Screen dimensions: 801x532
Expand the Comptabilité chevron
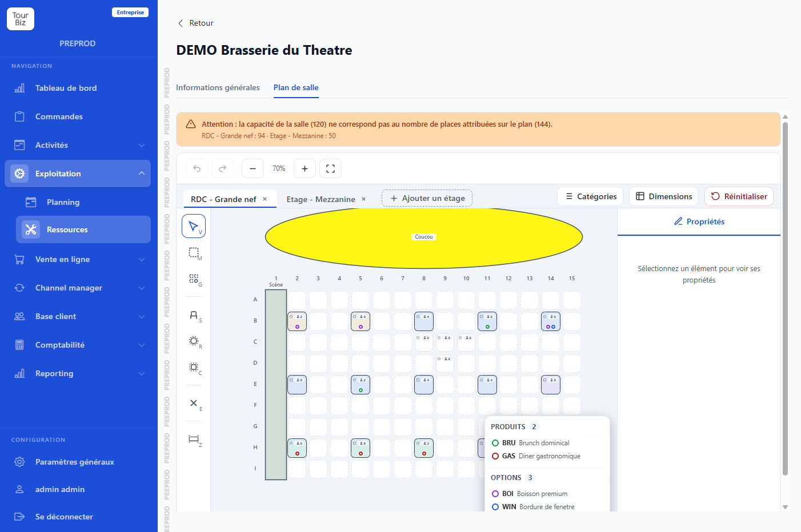click(x=142, y=345)
